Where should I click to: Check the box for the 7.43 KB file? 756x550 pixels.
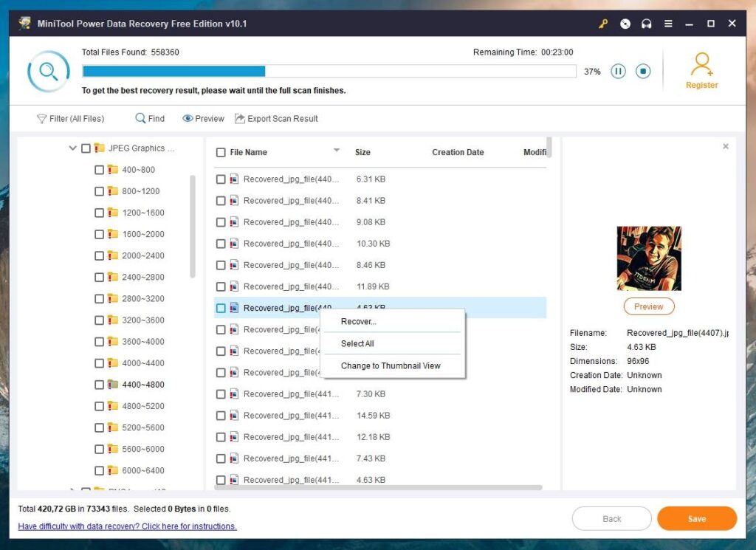tap(221, 459)
